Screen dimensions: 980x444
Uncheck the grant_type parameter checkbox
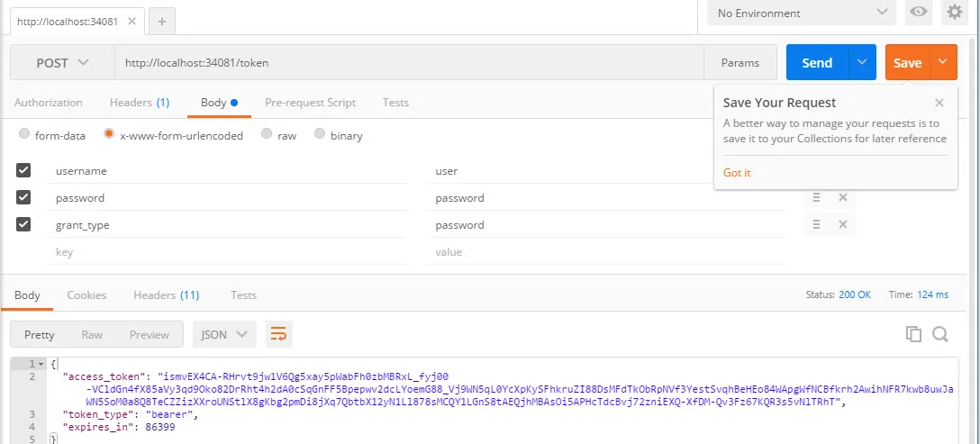click(x=23, y=224)
